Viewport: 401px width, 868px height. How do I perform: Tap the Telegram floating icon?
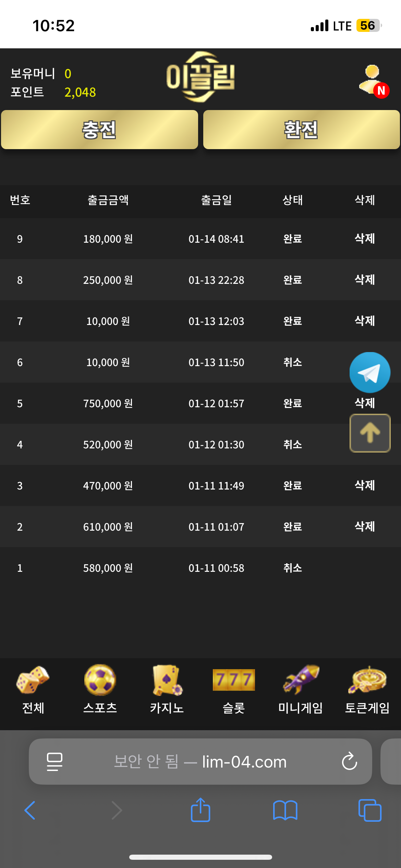pyautogui.click(x=370, y=373)
